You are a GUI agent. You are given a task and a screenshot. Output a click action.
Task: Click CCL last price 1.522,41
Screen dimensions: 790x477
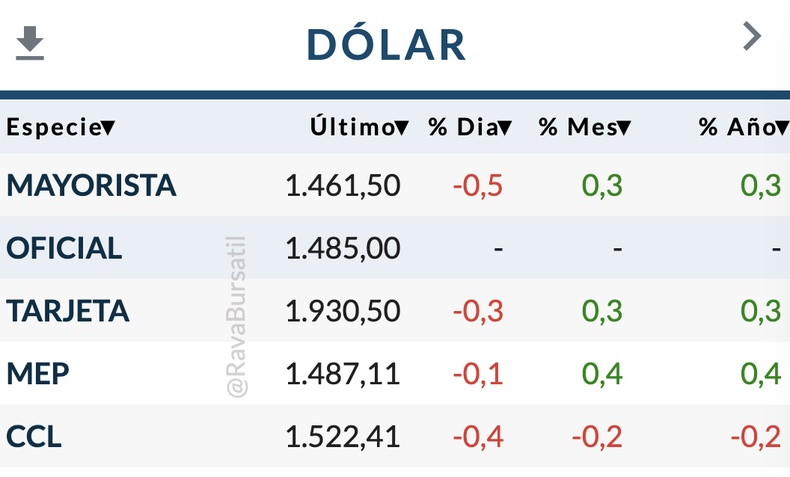[342, 436]
